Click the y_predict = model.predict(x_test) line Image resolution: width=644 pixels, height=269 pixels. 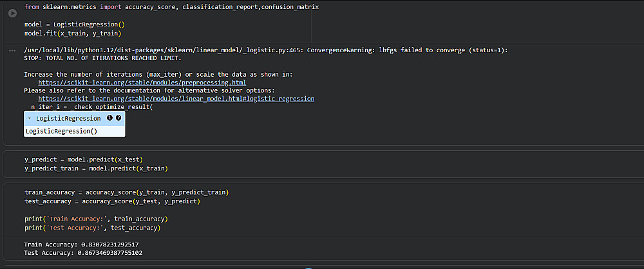pos(83,159)
